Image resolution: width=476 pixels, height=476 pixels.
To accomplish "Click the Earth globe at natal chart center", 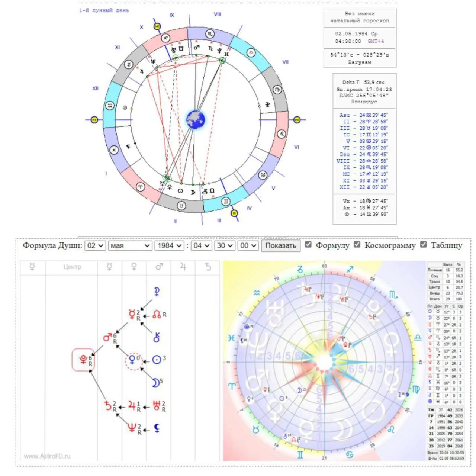I will pos(196,120).
